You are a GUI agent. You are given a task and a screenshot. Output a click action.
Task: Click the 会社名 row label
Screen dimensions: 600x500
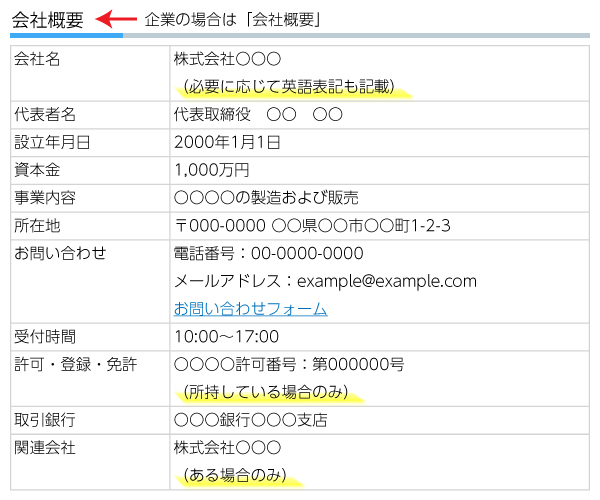(38, 59)
